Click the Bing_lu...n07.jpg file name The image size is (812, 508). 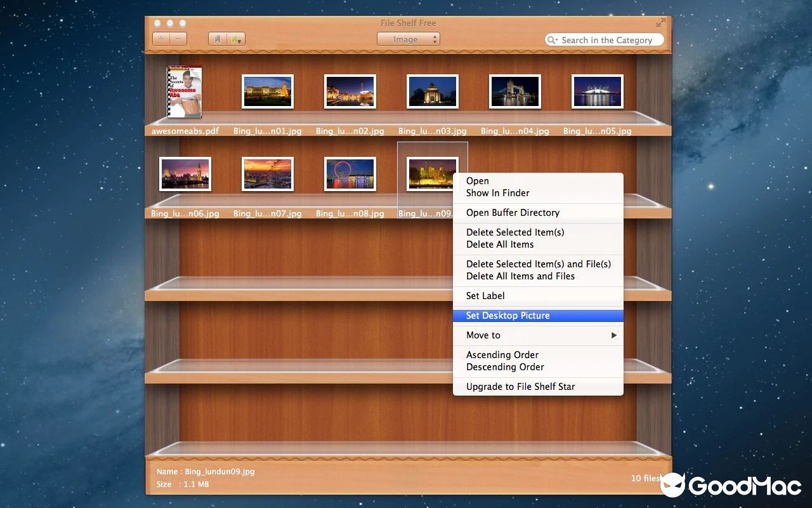tap(268, 213)
